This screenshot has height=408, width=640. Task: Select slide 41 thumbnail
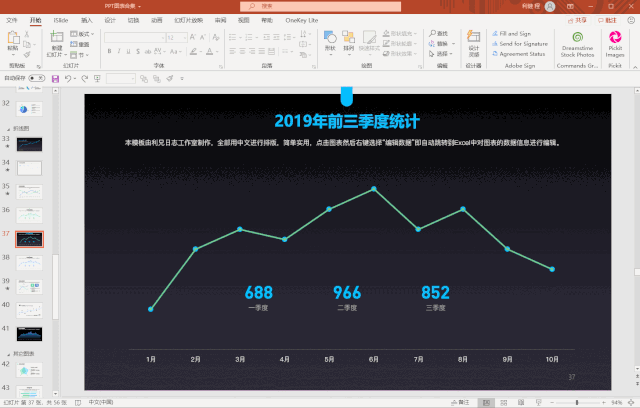click(x=29, y=334)
